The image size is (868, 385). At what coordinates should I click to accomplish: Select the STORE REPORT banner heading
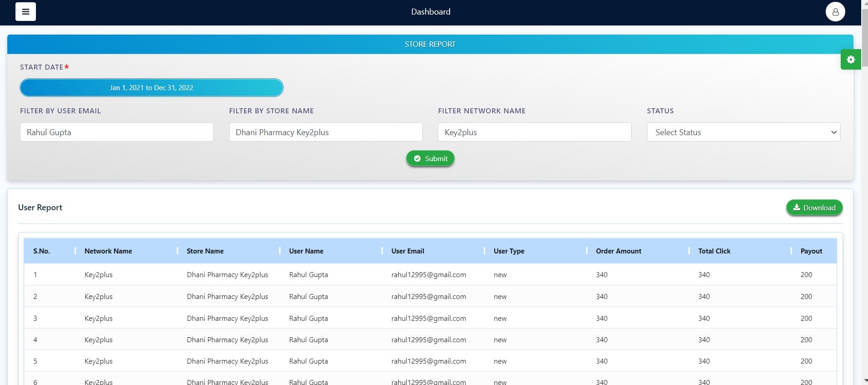pyautogui.click(x=430, y=44)
